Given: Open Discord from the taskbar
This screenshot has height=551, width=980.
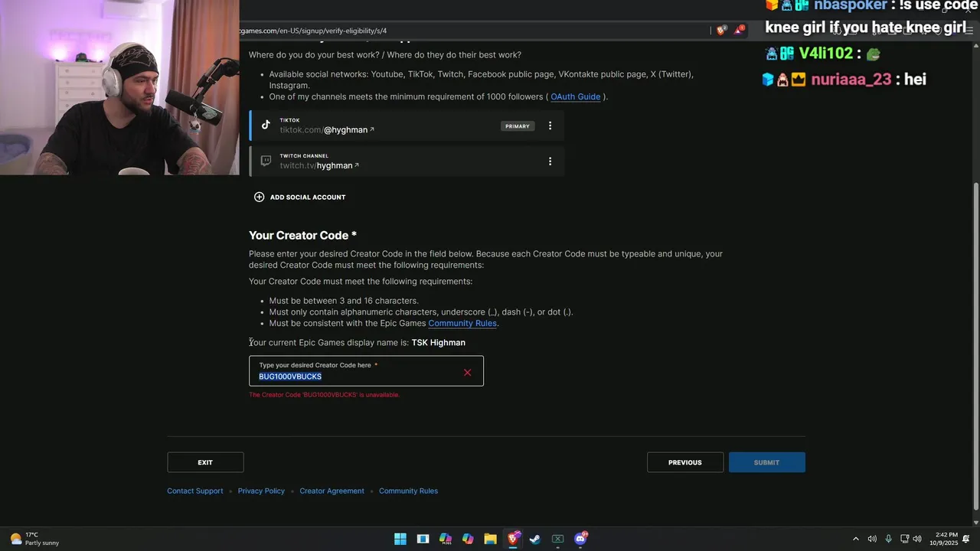Looking at the screenshot, I should pyautogui.click(x=580, y=539).
